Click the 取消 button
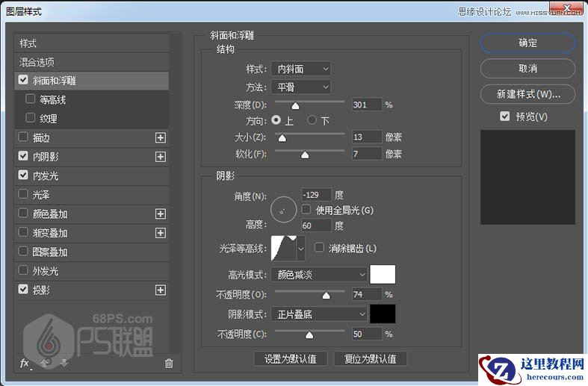Image resolution: width=588 pixels, height=386 pixels. [527, 68]
